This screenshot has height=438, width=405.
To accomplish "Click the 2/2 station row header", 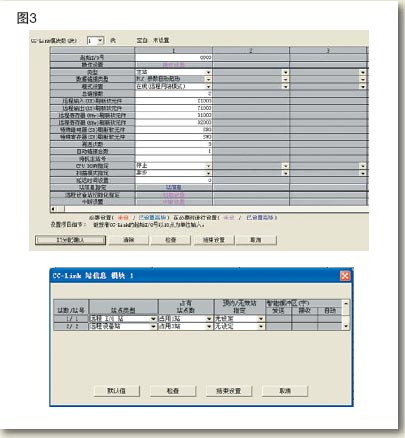I will click(x=72, y=326).
